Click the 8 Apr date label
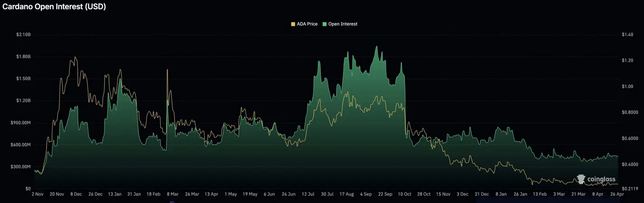This screenshot has height=203, width=644. point(597,194)
